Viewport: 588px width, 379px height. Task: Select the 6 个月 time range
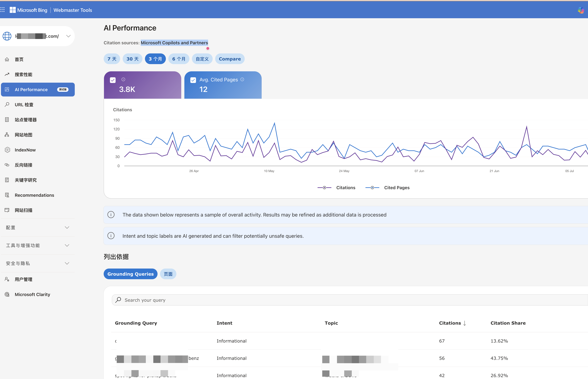tap(179, 59)
